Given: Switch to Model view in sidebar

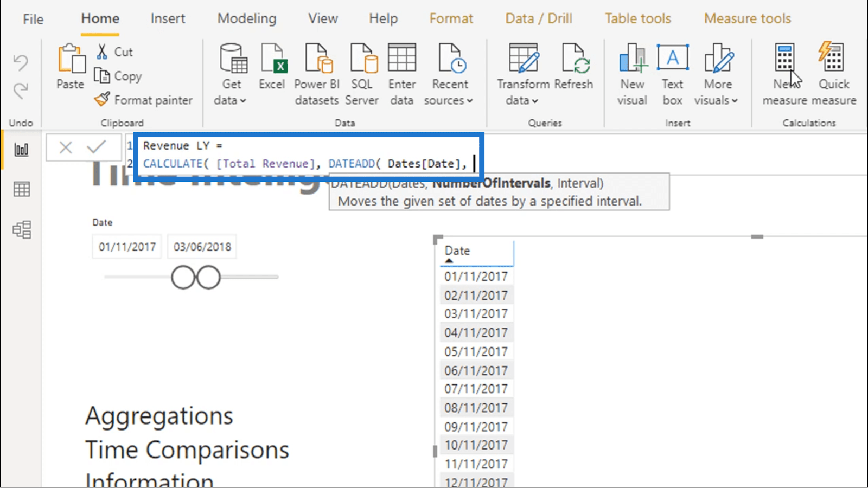Looking at the screenshot, I should (22, 230).
